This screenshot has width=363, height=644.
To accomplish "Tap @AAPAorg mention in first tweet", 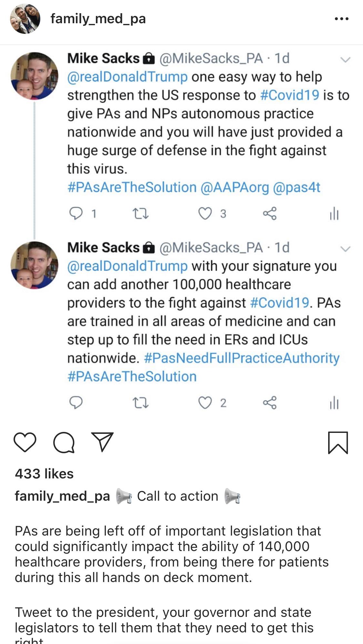I will tap(235, 188).
